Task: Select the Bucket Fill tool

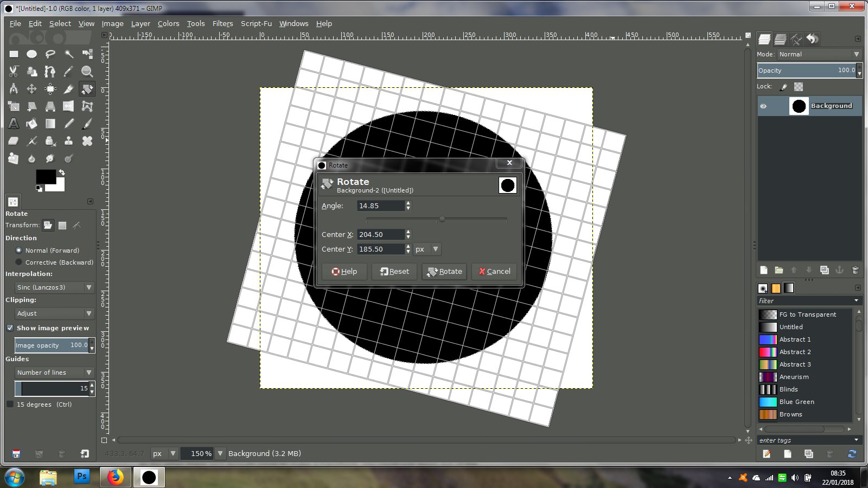Action: (32, 124)
